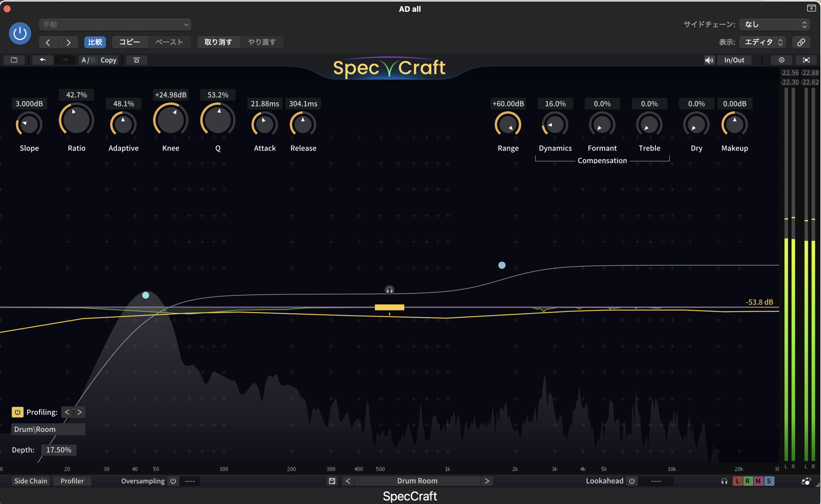The height and width of the screenshot is (504, 821).
Task: Click the 取り消す undo button
Action: coord(218,42)
